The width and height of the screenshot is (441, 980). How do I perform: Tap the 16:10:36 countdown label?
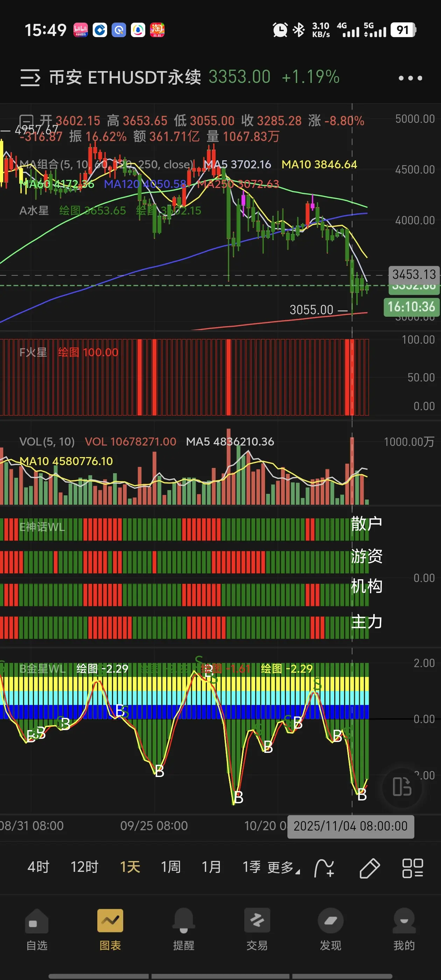411,307
